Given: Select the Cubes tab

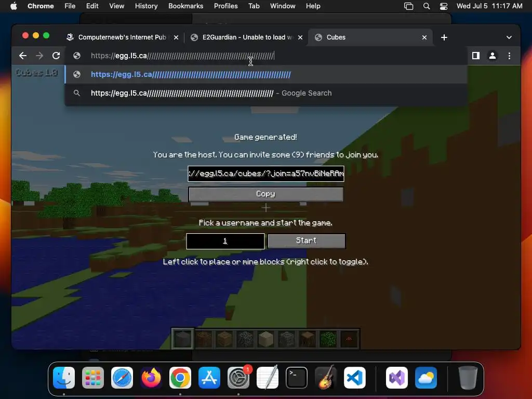Looking at the screenshot, I should coord(370,37).
